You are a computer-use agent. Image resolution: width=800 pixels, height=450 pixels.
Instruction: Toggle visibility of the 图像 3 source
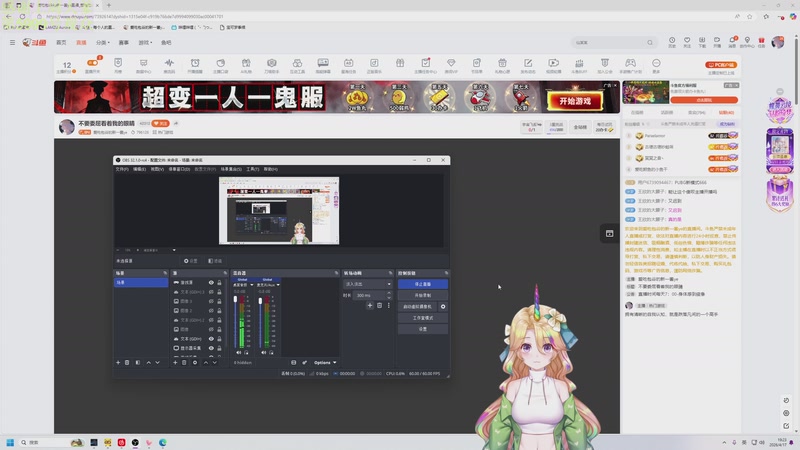pyautogui.click(x=211, y=302)
